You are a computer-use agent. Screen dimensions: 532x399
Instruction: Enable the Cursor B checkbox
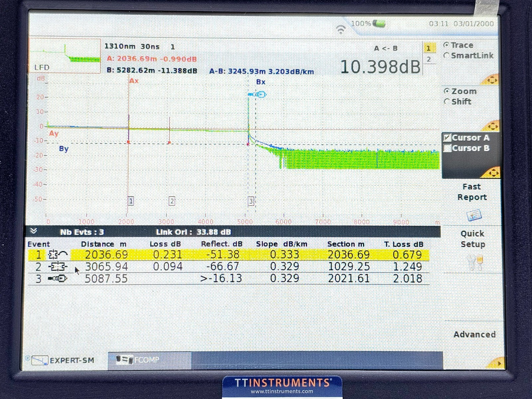click(447, 148)
